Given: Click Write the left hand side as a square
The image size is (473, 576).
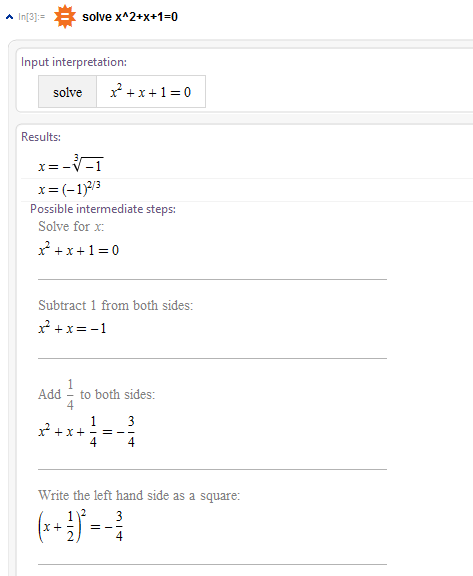Looking at the screenshot, I should click(x=139, y=496).
